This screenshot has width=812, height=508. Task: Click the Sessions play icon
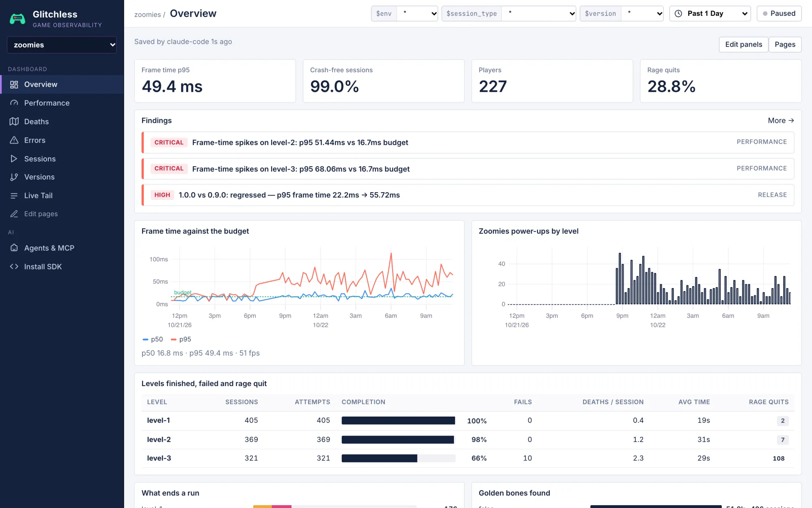click(14, 159)
